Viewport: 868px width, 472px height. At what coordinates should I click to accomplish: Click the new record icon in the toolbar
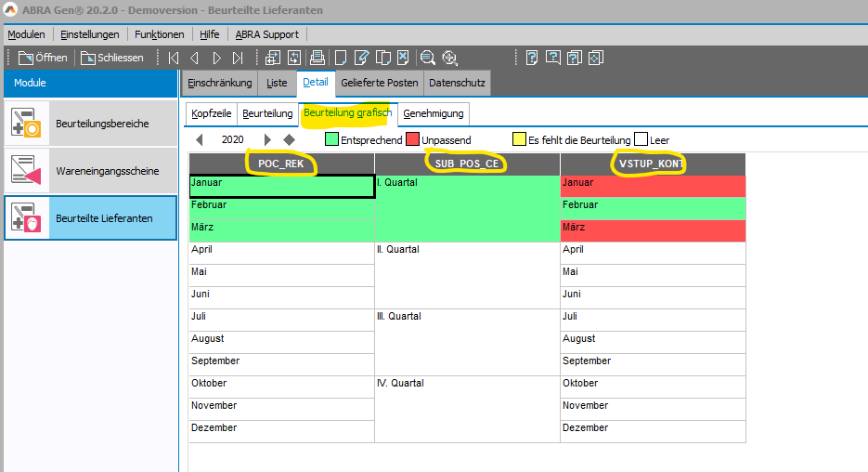tap(341, 58)
